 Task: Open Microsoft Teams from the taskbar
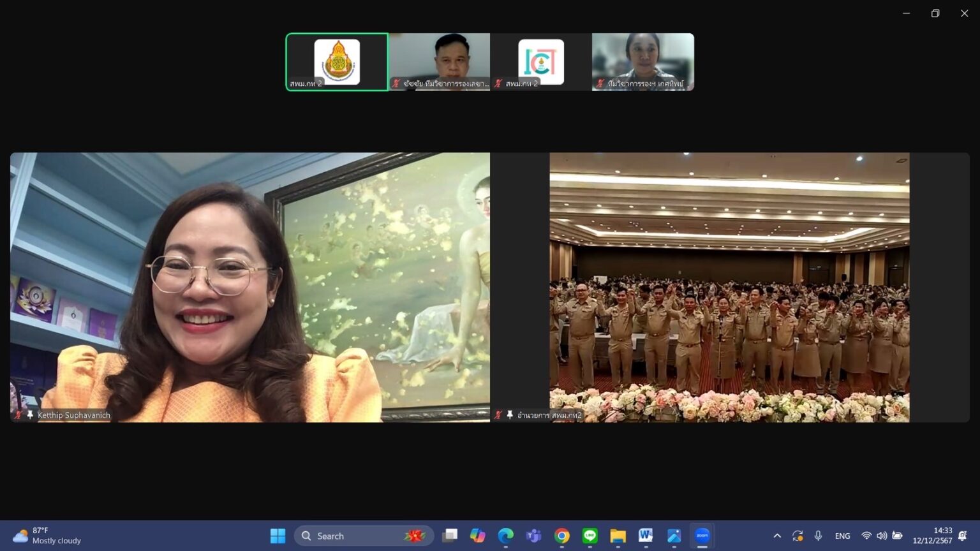coord(533,536)
